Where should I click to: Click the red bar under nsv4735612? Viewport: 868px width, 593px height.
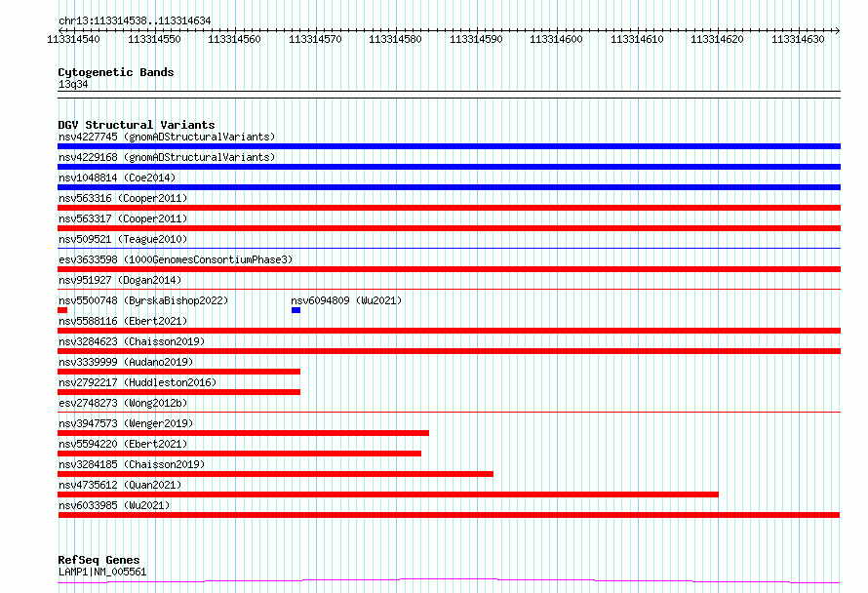[388, 494]
